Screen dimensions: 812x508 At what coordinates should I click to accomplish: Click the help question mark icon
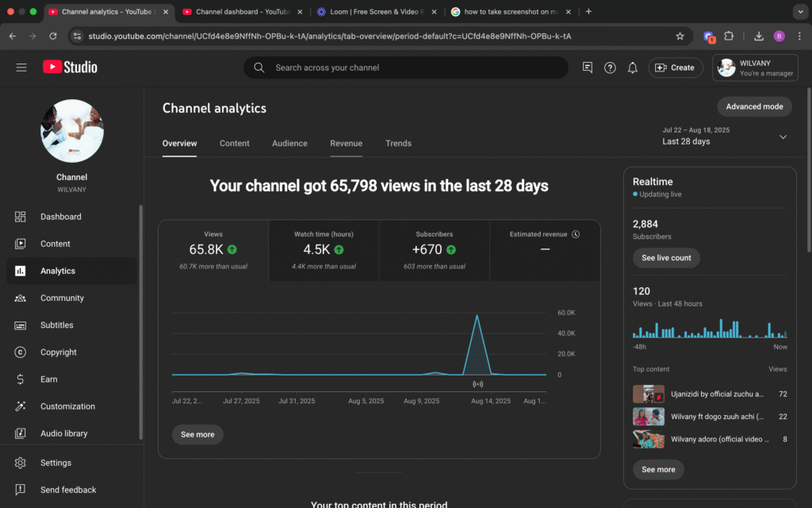click(x=610, y=67)
